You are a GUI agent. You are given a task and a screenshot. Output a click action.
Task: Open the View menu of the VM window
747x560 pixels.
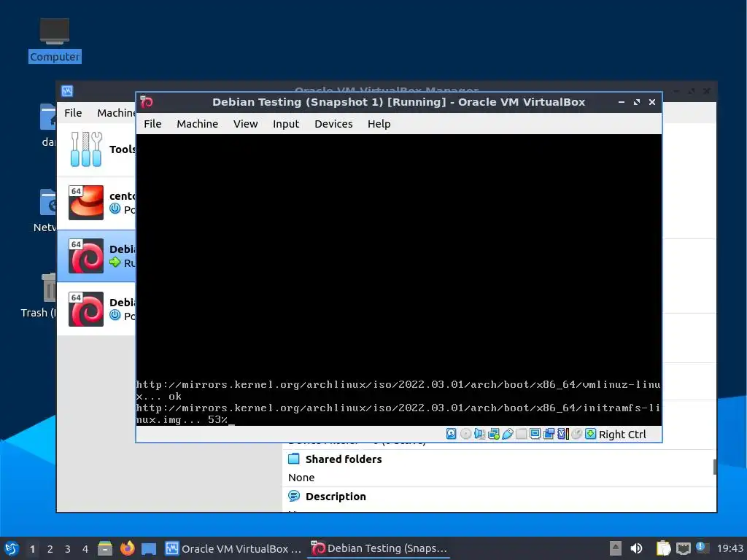coord(245,124)
